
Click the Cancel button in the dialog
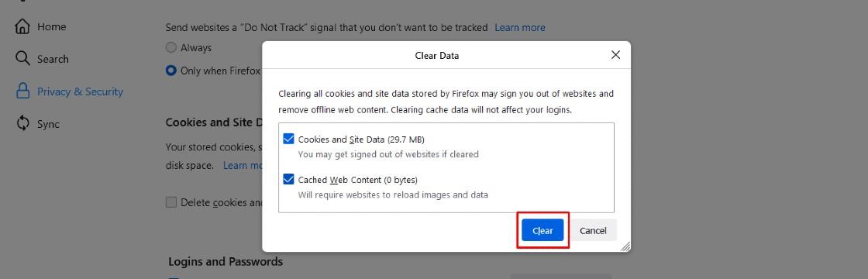(594, 231)
